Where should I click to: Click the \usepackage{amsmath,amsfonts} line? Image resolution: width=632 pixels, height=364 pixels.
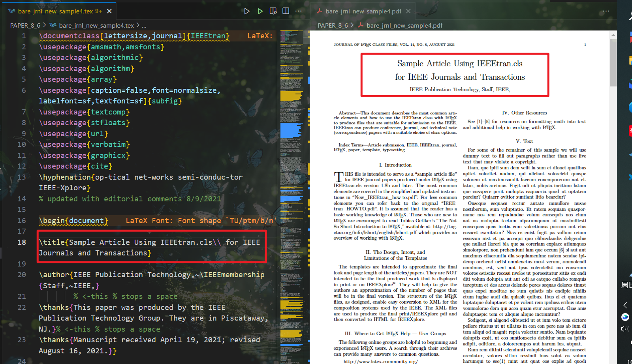(102, 47)
